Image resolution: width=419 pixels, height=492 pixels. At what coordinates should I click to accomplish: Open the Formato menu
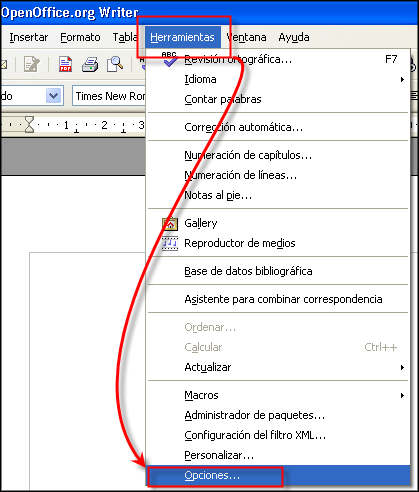(80, 37)
